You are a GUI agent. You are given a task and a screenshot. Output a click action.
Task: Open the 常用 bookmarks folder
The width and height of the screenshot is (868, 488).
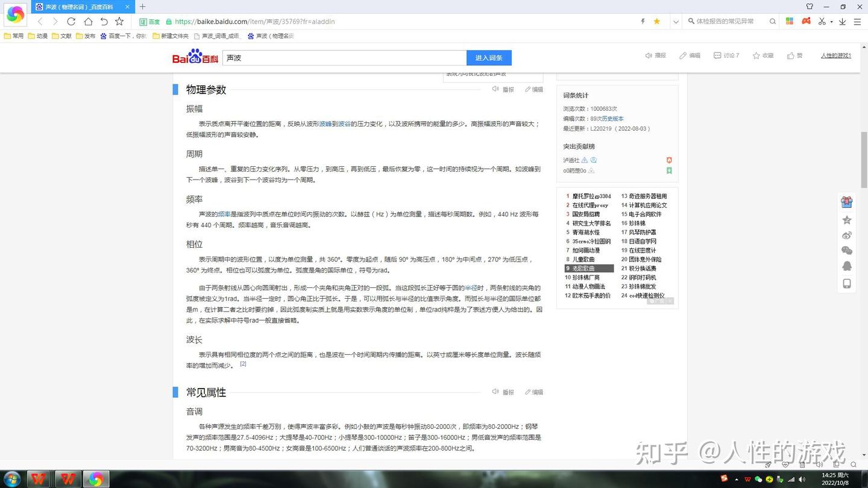pos(14,36)
